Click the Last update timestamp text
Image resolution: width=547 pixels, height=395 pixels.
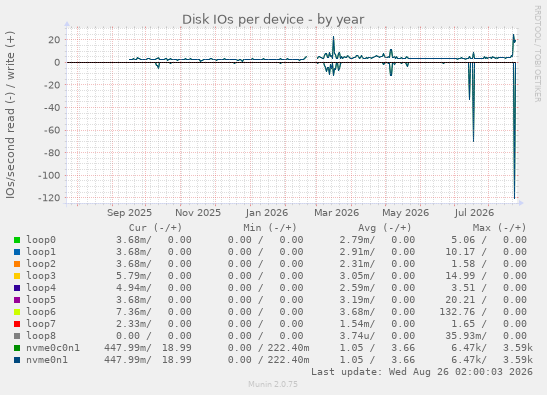pyautogui.click(x=422, y=372)
